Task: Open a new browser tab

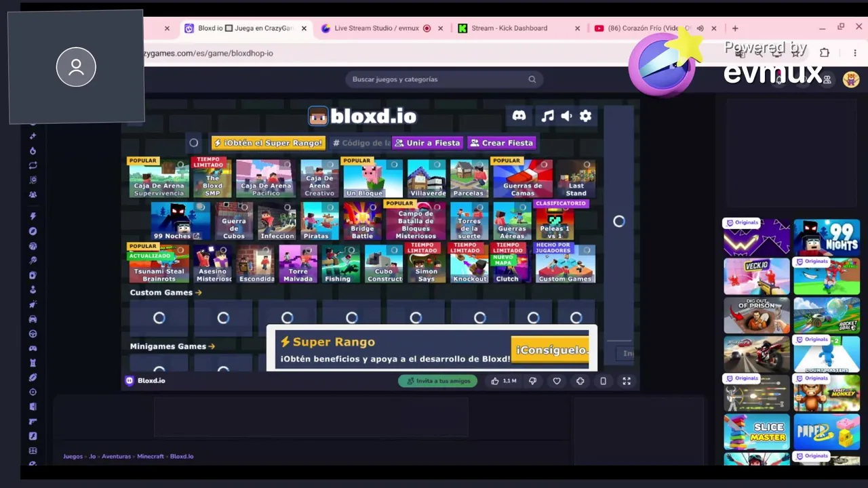Action: (x=735, y=28)
